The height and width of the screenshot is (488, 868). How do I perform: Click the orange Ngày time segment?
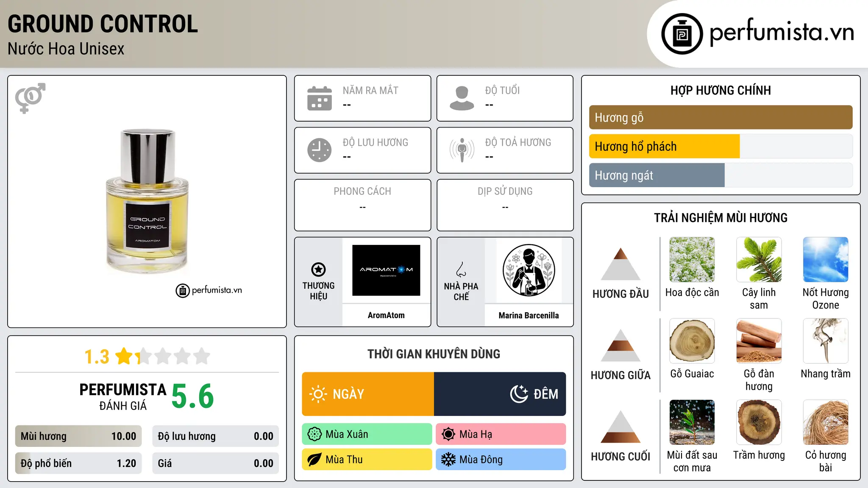[x=368, y=394]
